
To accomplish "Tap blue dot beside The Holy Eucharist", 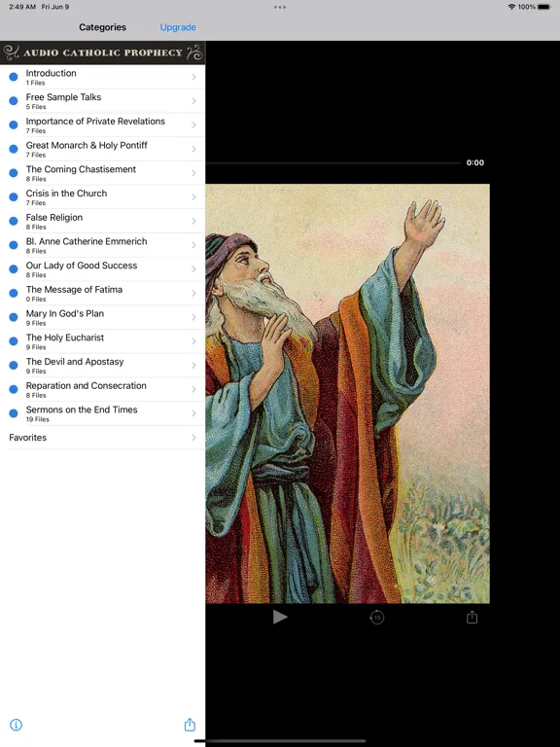I will pyautogui.click(x=14, y=341).
